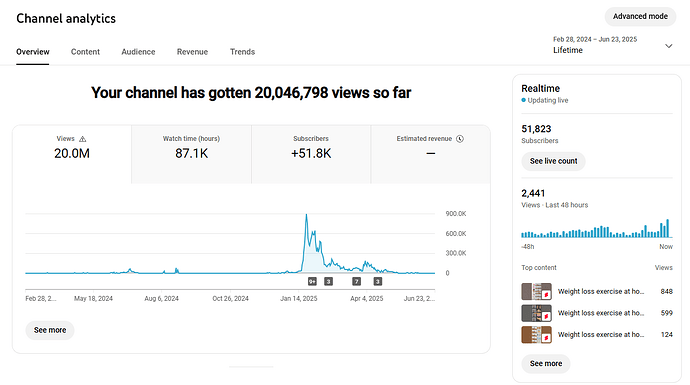The image size is (690, 385).
Task: Click the 900.0K axis label
Action: point(456,214)
